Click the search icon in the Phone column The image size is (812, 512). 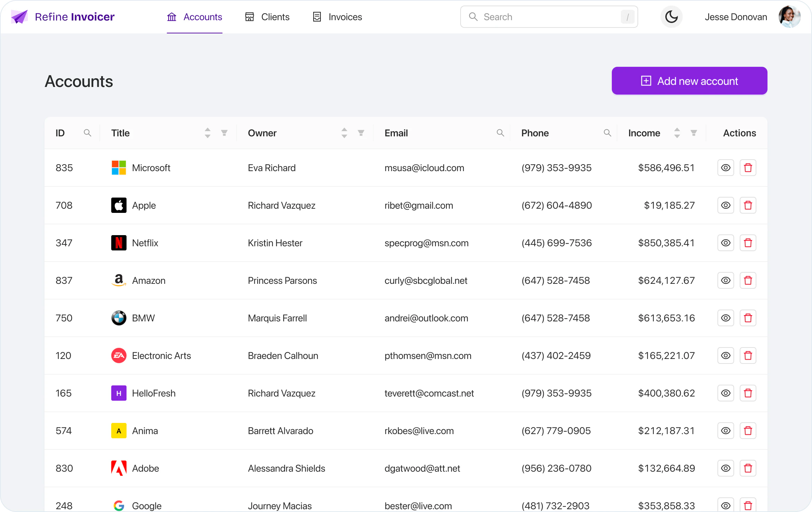click(607, 133)
